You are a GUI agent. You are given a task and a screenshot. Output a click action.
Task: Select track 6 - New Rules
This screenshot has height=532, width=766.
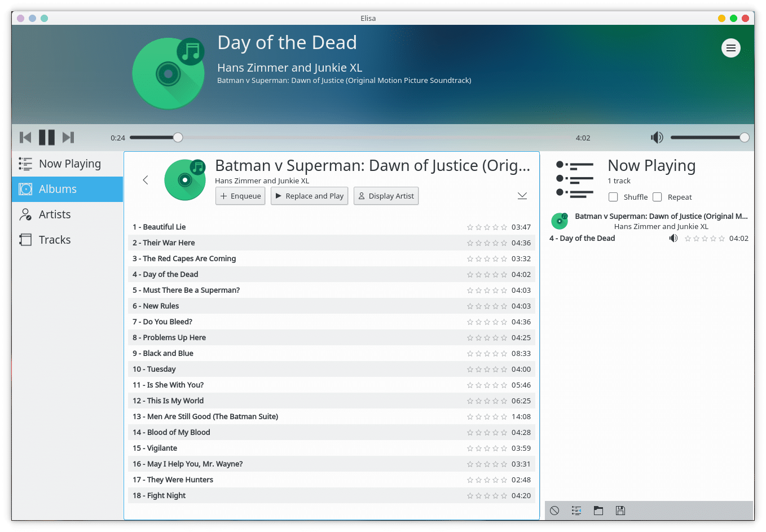point(332,306)
